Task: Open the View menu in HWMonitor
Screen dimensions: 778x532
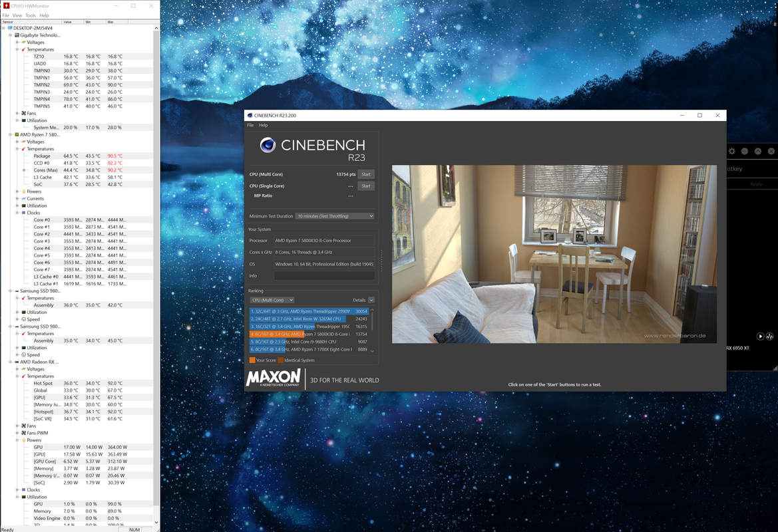Action: click(17, 15)
